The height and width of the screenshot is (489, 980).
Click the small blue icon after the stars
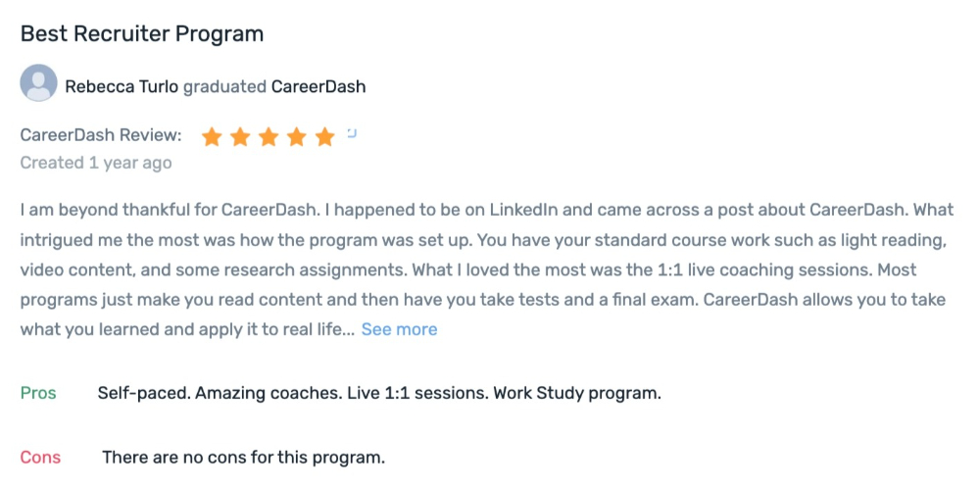tap(352, 132)
